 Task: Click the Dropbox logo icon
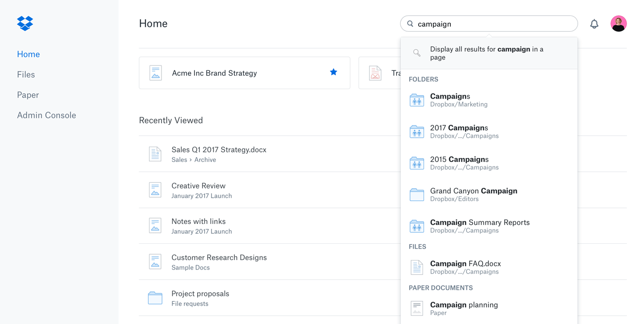(25, 23)
